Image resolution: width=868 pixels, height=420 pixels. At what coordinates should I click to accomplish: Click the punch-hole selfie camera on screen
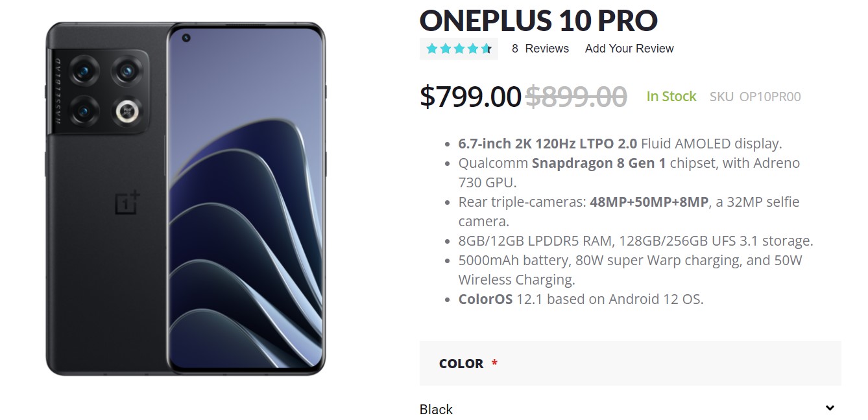tap(186, 38)
